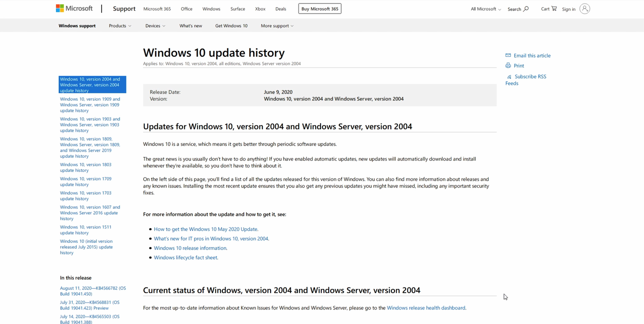644x324 pixels.
Task: Expand the Devices menu
Action: (x=155, y=26)
